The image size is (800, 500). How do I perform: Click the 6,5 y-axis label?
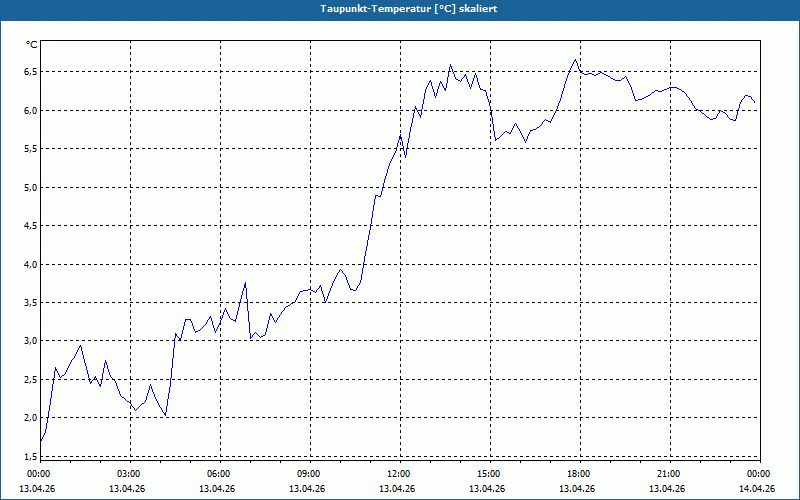click(x=31, y=72)
